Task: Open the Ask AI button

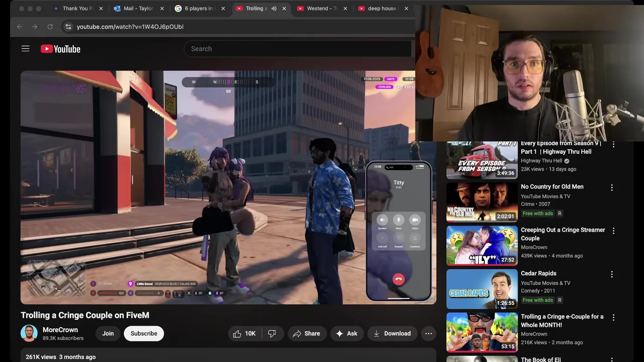Action: [x=346, y=333]
